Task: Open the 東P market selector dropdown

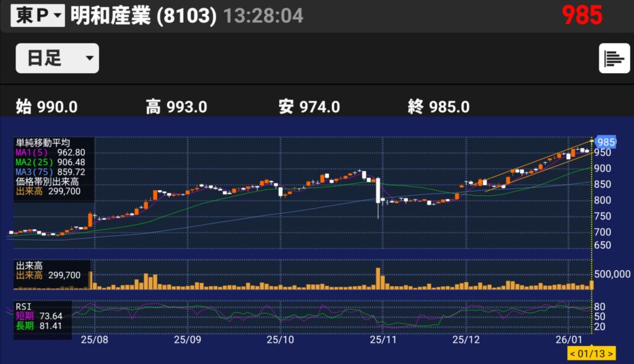Action: [37, 15]
